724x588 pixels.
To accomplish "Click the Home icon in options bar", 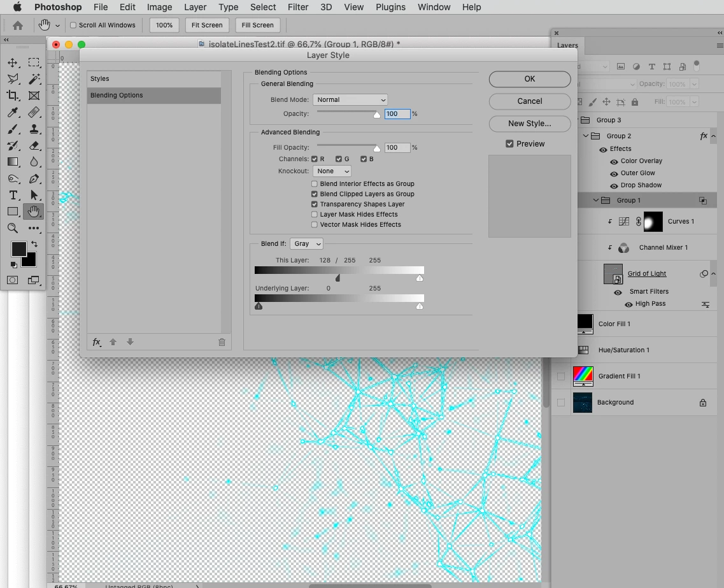I will coord(18,25).
